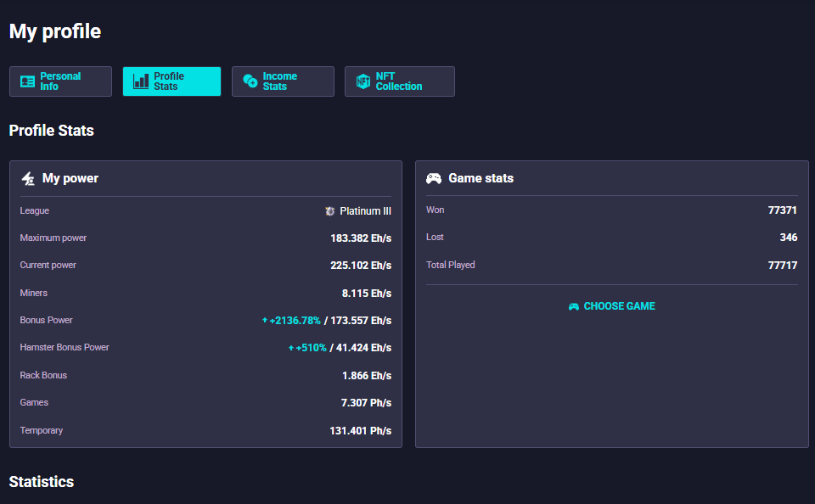
Task: Click the up arrow before +2136.78%
Action: (265, 320)
